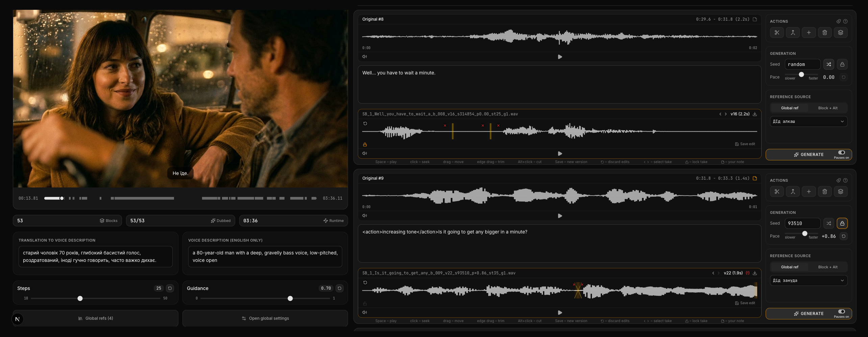Viewport: 868px width, 337px height.
Task: Reset the Guidance value to default
Action: pos(340,288)
